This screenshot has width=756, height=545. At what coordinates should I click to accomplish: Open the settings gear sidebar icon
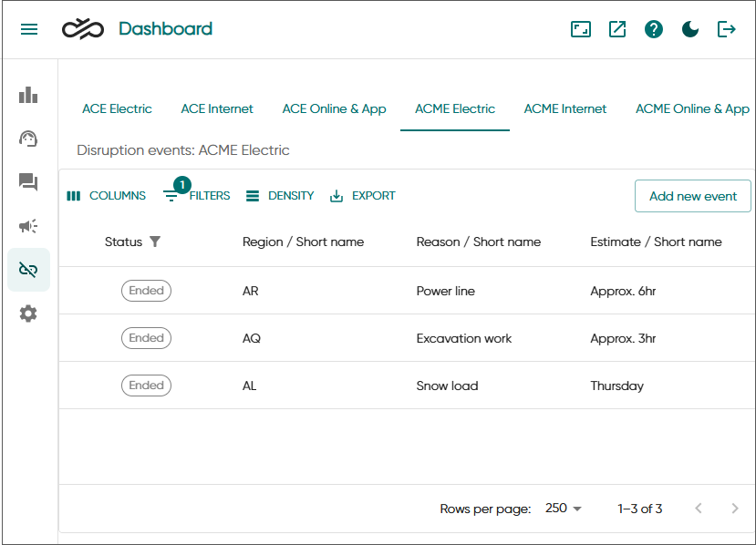28,314
